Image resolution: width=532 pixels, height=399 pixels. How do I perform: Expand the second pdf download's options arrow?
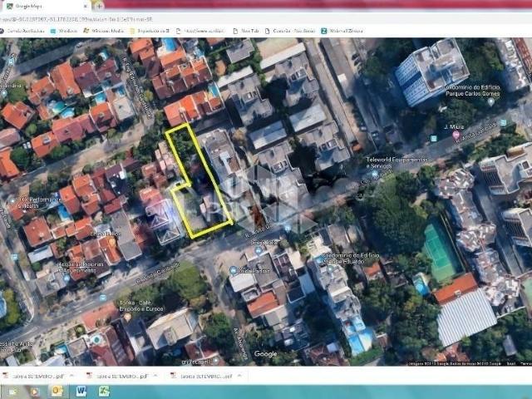click(x=155, y=376)
